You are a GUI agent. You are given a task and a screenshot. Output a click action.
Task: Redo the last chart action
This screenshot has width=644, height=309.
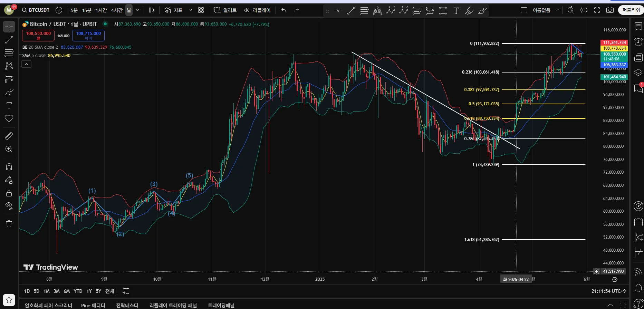pyautogui.click(x=297, y=10)
